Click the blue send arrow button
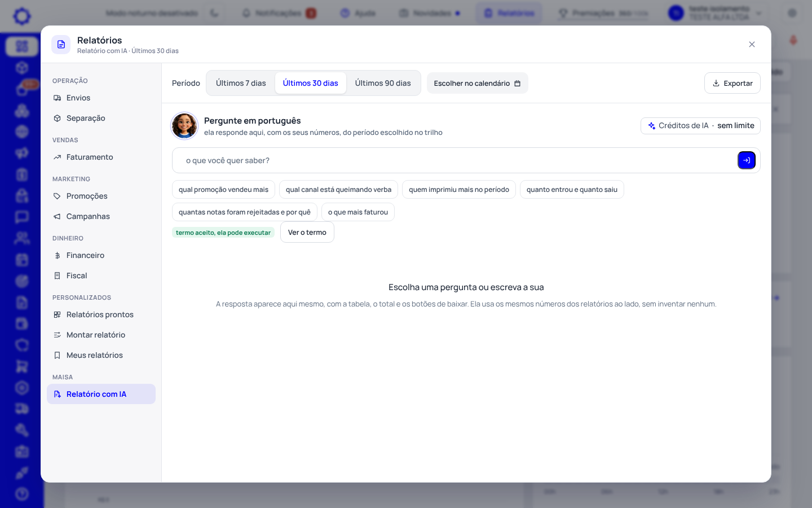The width and height of the screenshot is (812, 508). tap(746, 160)
